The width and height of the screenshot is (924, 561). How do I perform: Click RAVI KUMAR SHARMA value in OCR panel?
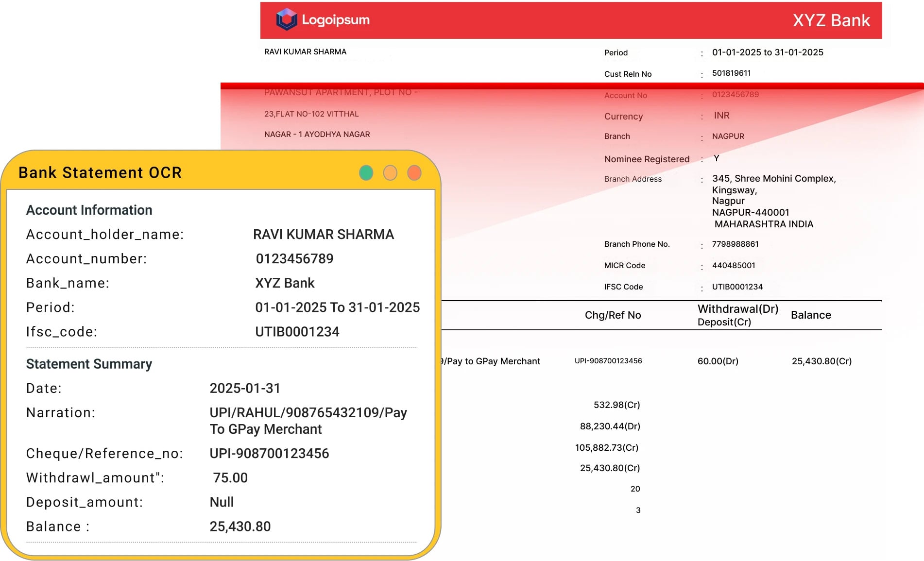click(324, 234)
